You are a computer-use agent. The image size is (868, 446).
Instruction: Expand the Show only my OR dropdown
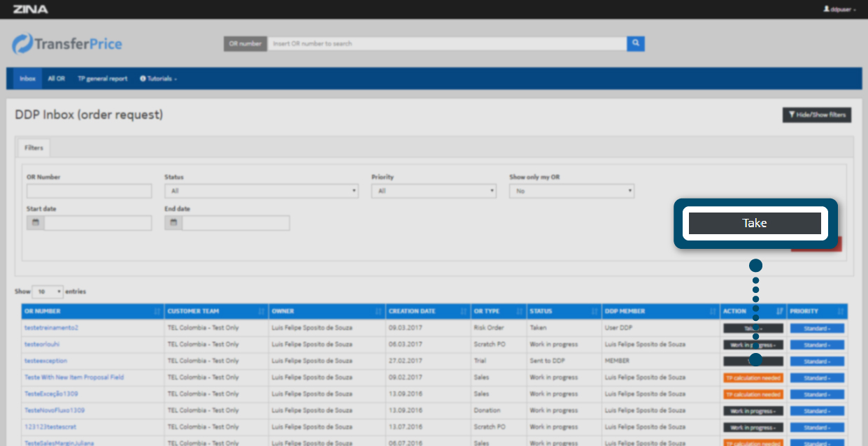(x=571, y=191)
